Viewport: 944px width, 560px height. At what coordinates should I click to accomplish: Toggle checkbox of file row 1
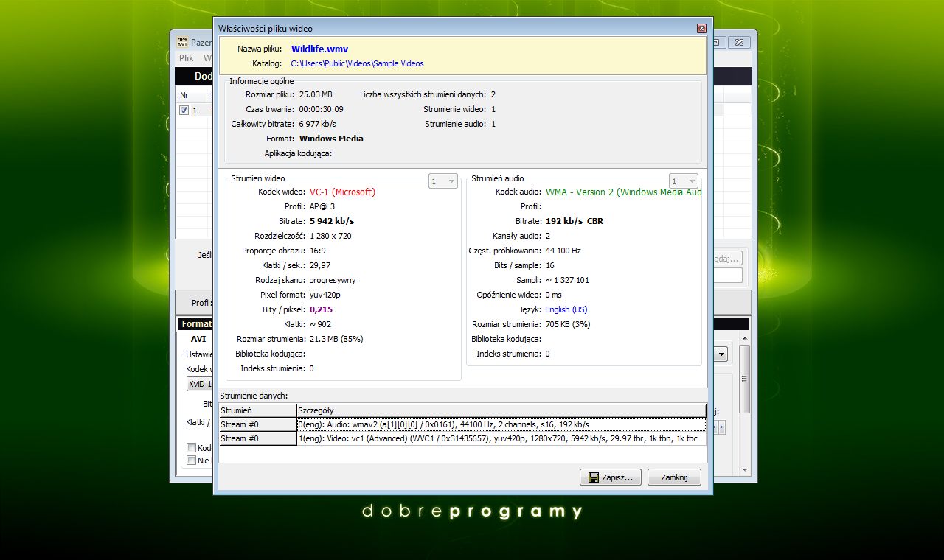[184, 111]
